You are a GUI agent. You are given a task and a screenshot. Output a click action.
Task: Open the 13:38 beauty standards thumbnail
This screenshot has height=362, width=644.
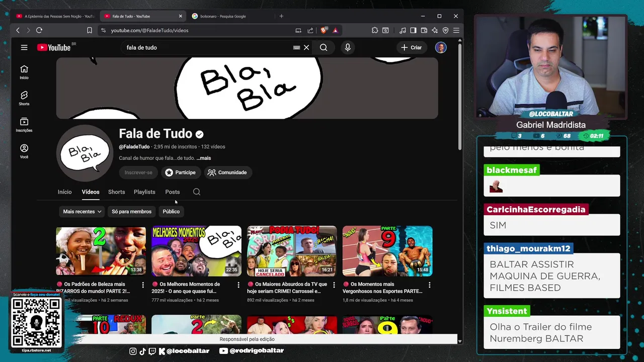coord(101,250)
